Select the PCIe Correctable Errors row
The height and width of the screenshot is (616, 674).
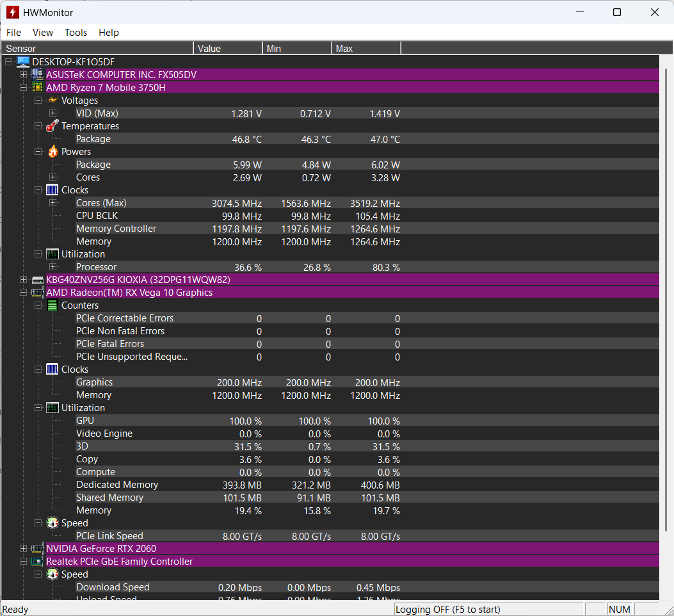pos(367,318)
